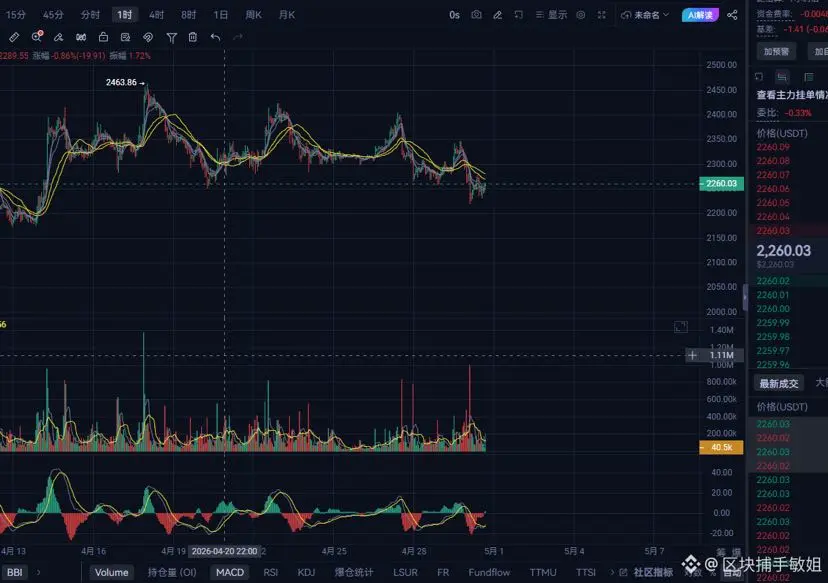The image size is (828, 583).
Task: Click the cloud save icon next to 未命名
Action: pos(626,15)
